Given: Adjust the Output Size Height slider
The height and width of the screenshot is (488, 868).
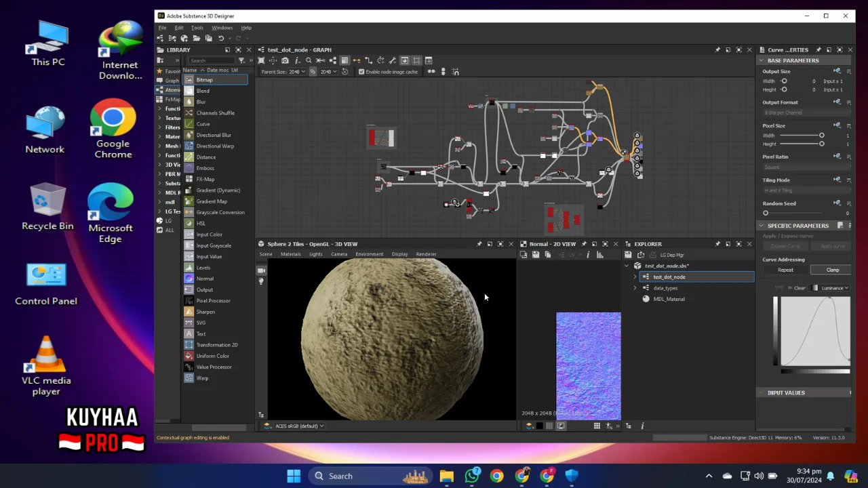Looking at the screenshot, I should pos(785,89).
